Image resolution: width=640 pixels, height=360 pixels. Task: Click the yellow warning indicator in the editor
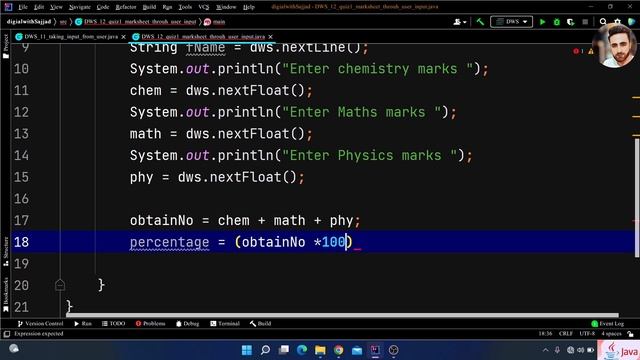point(591,51)
